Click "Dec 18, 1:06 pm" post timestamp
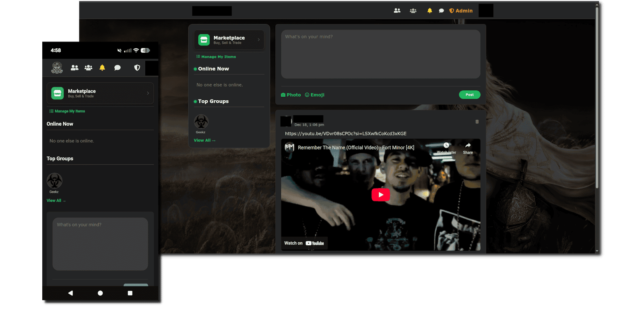 pyautogui.click(x=309, y=125)
